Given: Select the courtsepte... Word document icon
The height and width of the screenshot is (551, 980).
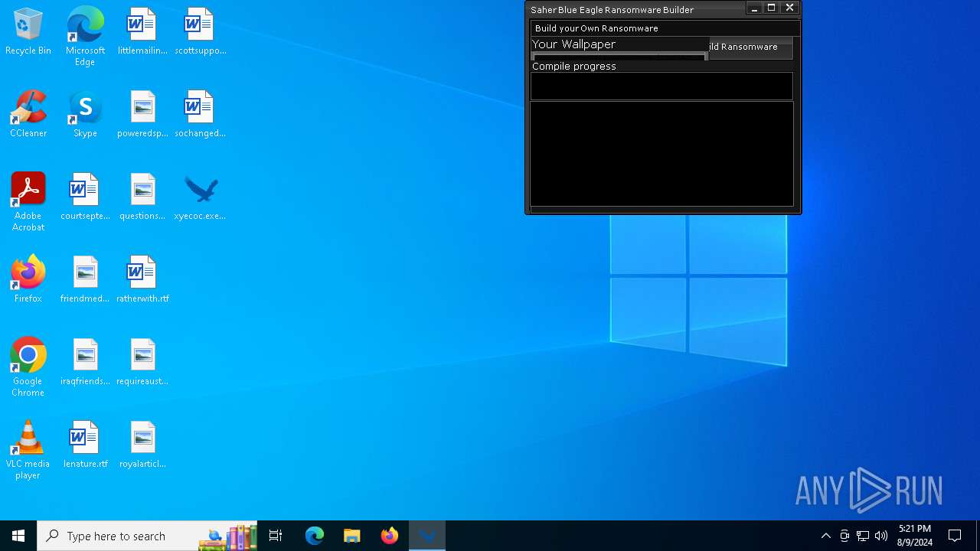Looking at the screenshot, I should point(85,197).
